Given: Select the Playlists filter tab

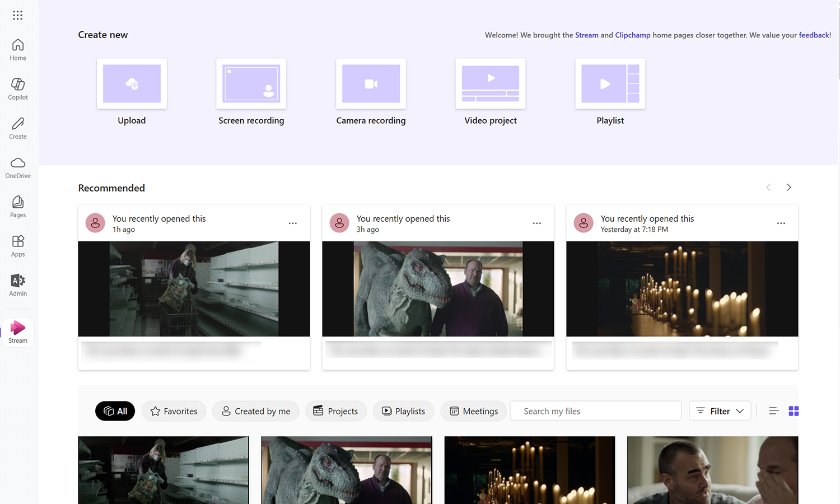Looking at the screenshot, I should click(404, 411).
